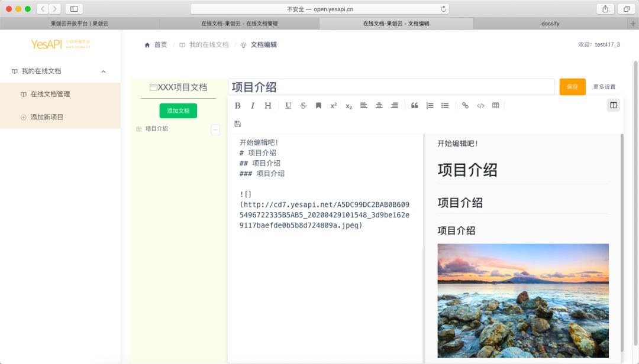
Task: Apply strikethrough formatting
Action: pyautogui.click(x=303, y=106)
